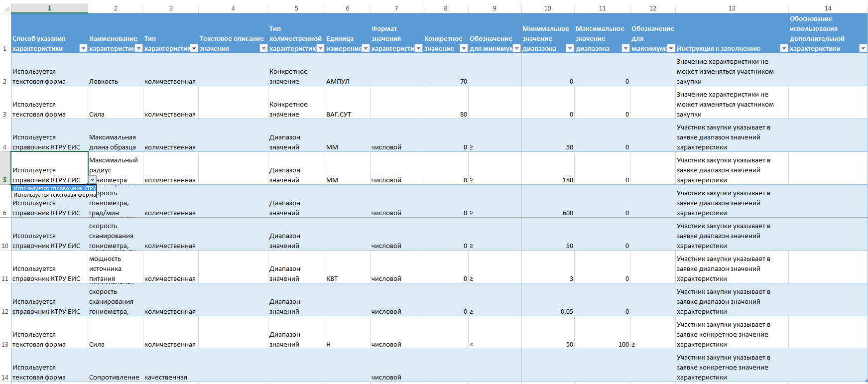Click the validation dropdown arrow in row 5
The width and height of the screenshot is (868, 384).
[x=92, y=180]
